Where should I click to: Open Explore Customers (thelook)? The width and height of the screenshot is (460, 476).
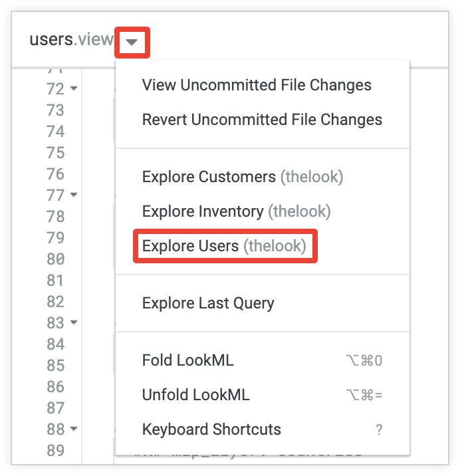(243, 177)
